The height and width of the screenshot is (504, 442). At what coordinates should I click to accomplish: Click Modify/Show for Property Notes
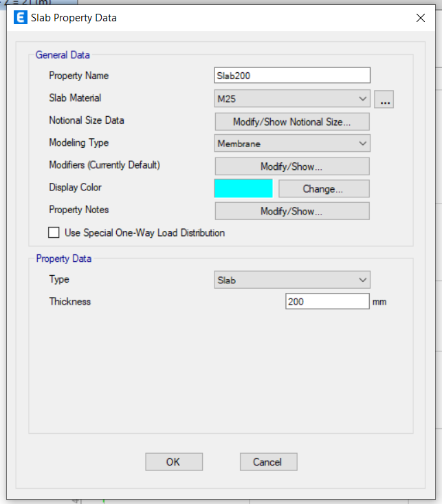pos(292,211)
